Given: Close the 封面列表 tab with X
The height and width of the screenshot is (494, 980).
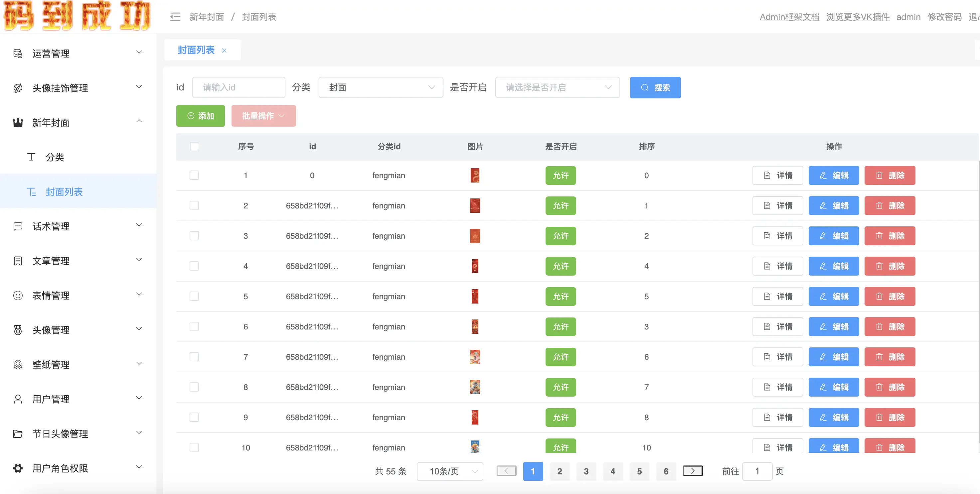Looking at the screenshot, I should tap(225, 50).
